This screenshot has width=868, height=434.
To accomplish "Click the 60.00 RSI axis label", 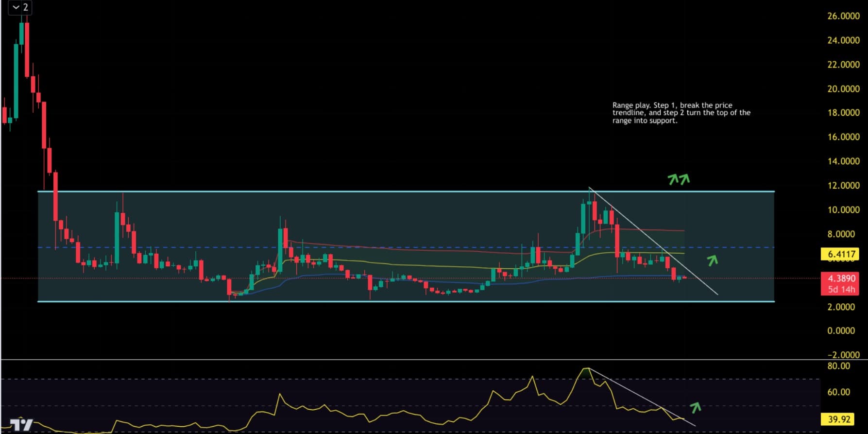I will click(839, 392).
